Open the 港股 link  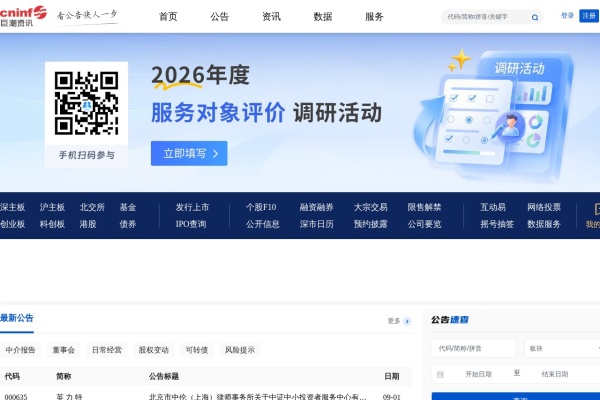(x=88, y=224)
